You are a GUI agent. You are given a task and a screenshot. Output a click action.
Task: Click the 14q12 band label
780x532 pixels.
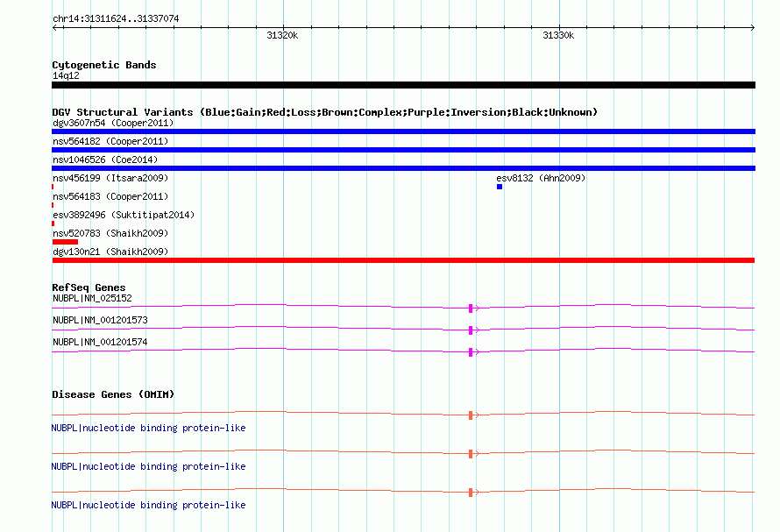[x=66, y=75]
